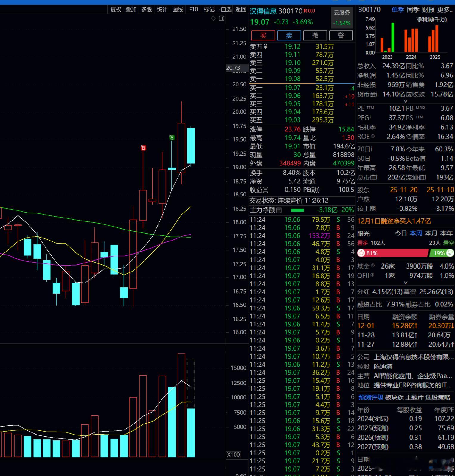This screenshot has width=455, height=476.
Task: Click the 警 alert button
Action: [341, 35]
